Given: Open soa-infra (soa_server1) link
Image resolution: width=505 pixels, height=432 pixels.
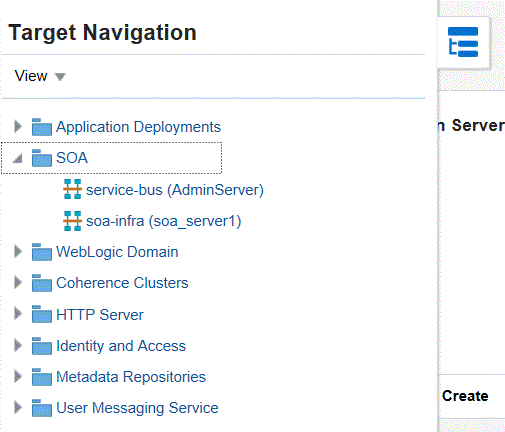Looking at the screenshot, I should click(x=164, y=221).
